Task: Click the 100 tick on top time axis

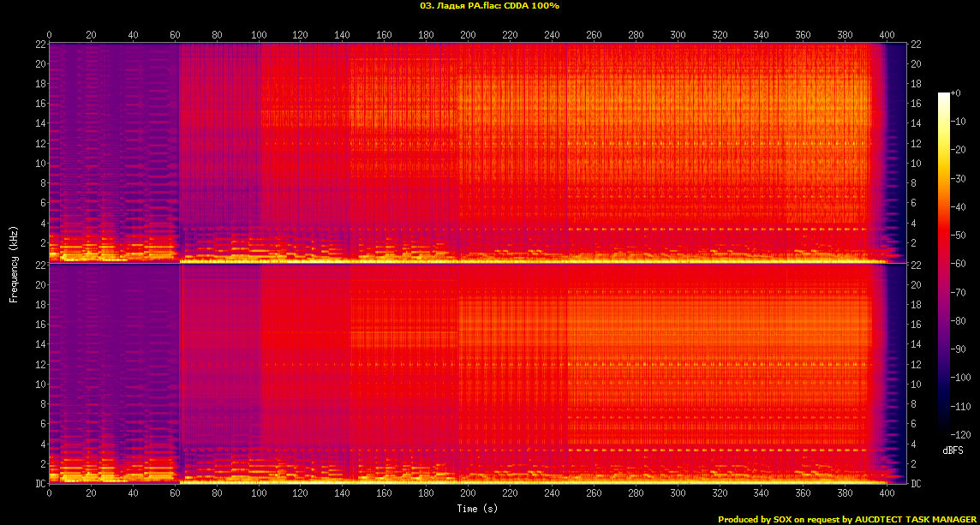Action: coord(259,35)
